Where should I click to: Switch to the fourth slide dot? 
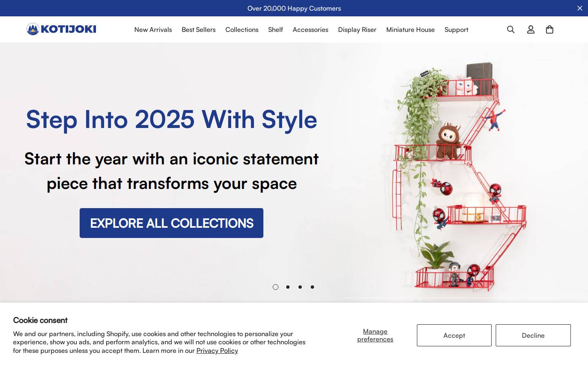coord(312,287)
